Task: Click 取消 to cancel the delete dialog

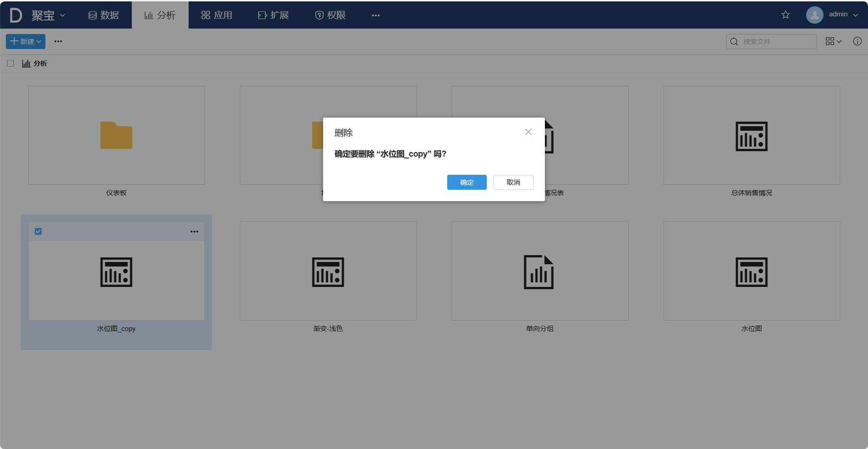Action: (513, 182)
